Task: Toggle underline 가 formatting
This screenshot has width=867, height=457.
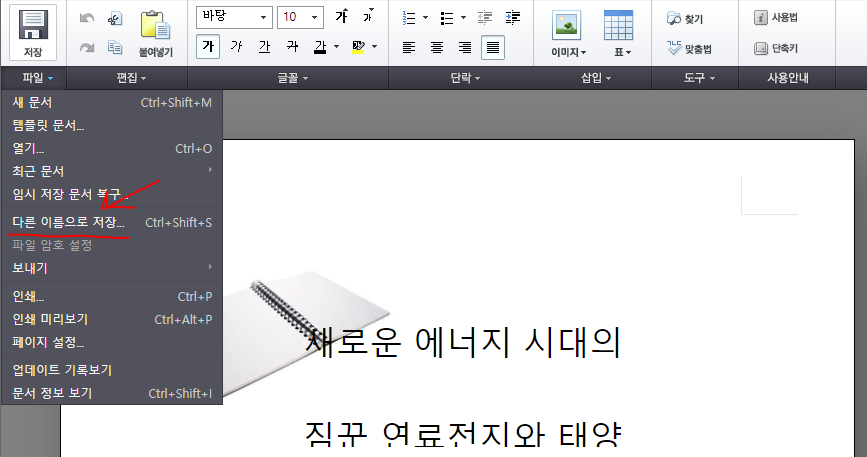Action: pos(264,46)
